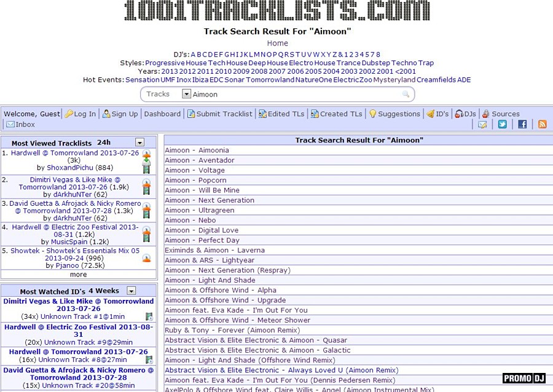Open track 'Aimoon - Aimoonia'
The height and width of the screenshot is (392, 553).
tap(197, 150)
